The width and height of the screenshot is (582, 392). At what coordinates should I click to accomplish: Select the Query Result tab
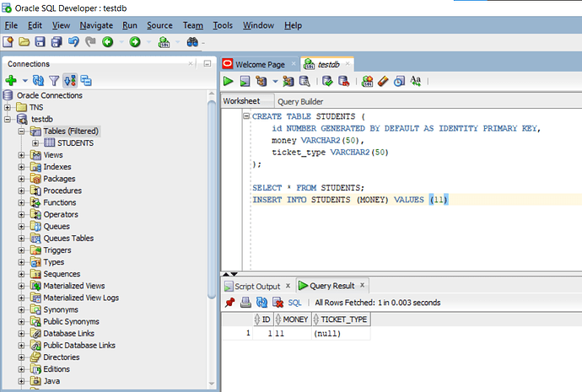click(331, 286)
